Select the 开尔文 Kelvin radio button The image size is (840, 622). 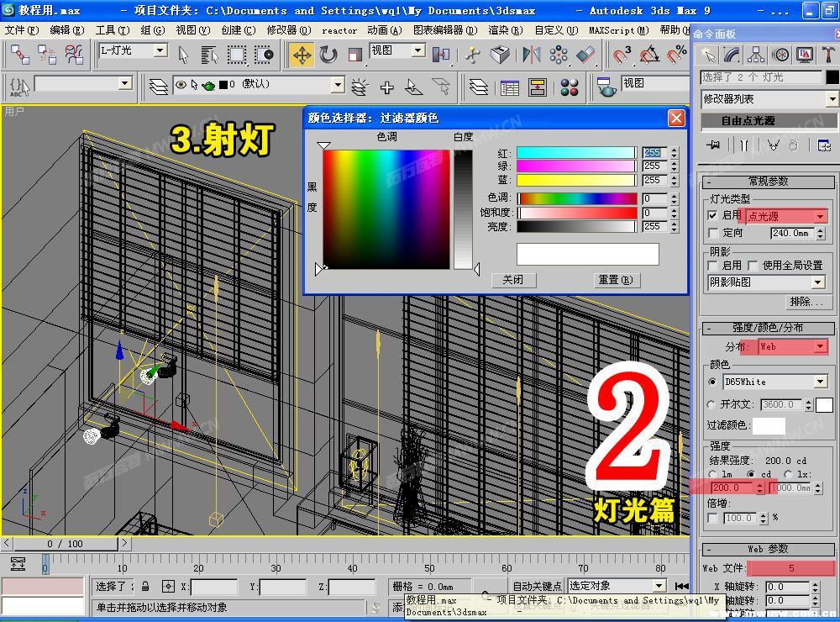(711, 404)
